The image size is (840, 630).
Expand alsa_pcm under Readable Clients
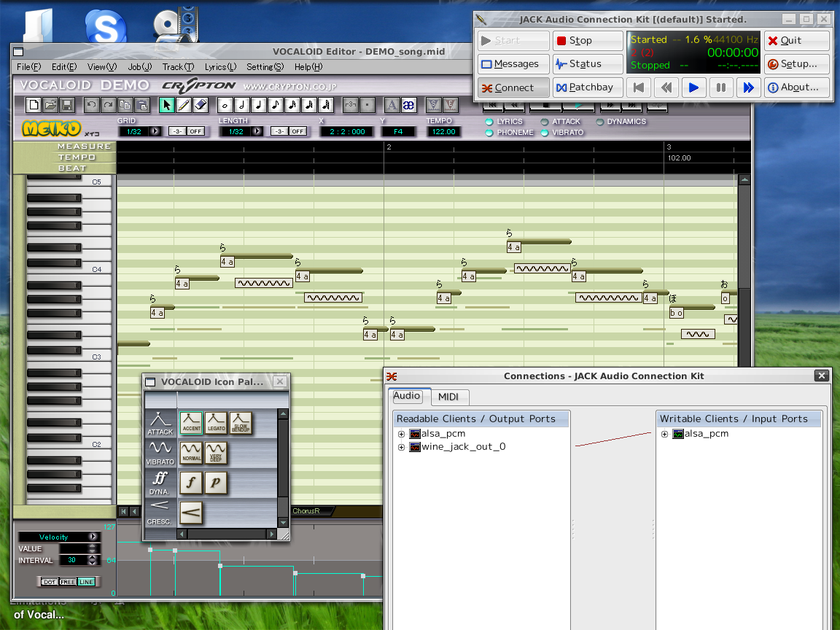tap(401, 434)
